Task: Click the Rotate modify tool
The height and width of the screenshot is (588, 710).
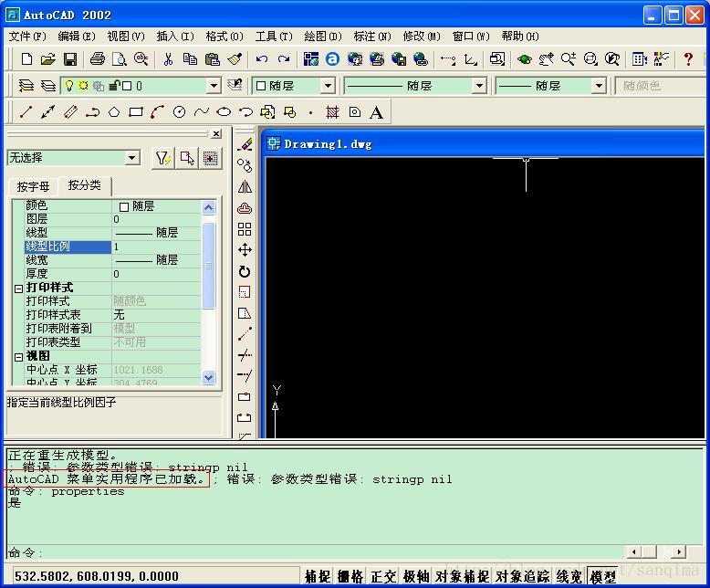Action: tap(245, 271)
